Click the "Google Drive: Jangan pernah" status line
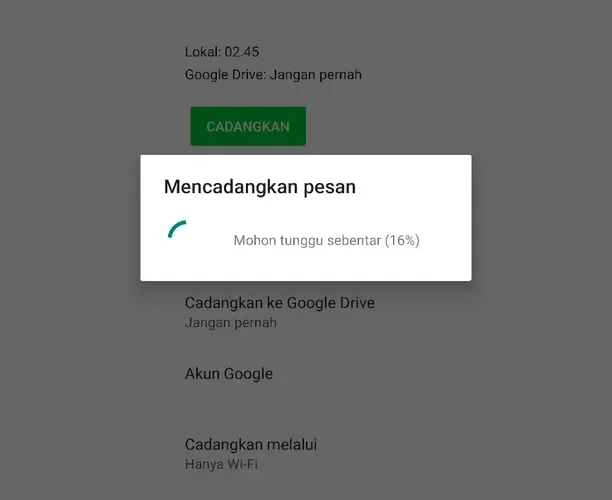Screen dimensions: 612x500 273,75
